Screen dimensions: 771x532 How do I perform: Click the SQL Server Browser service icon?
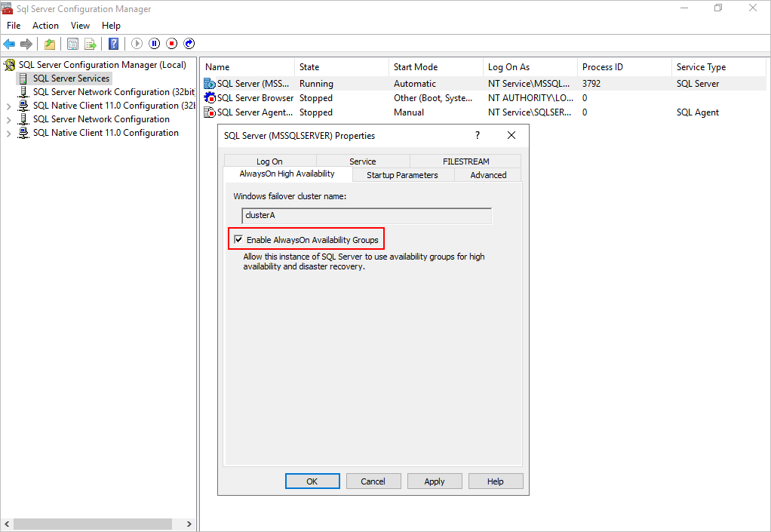(210, 98)
